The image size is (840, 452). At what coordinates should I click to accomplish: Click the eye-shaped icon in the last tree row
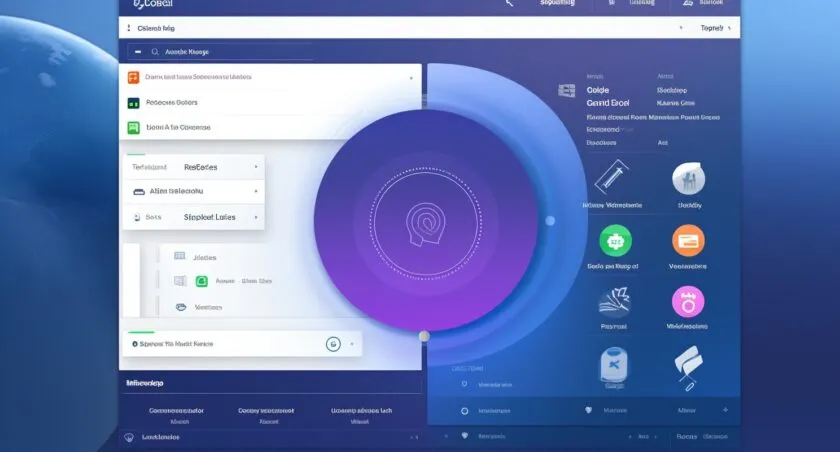coord(181,307)
